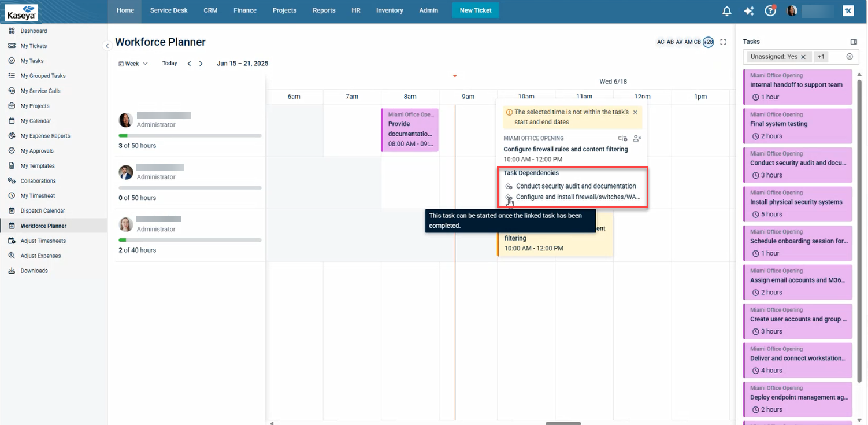Click the horizontal scrollbar of the timeline

(x=563, y=423)
